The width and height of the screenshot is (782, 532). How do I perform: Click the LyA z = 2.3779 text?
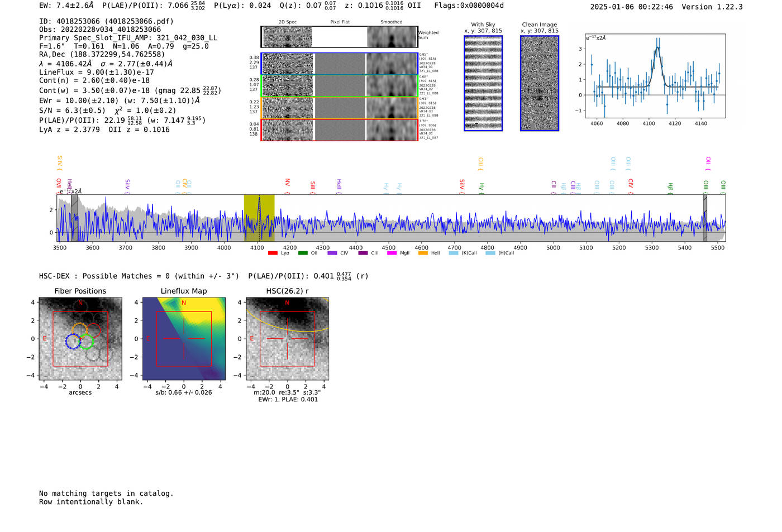point(69,130)
